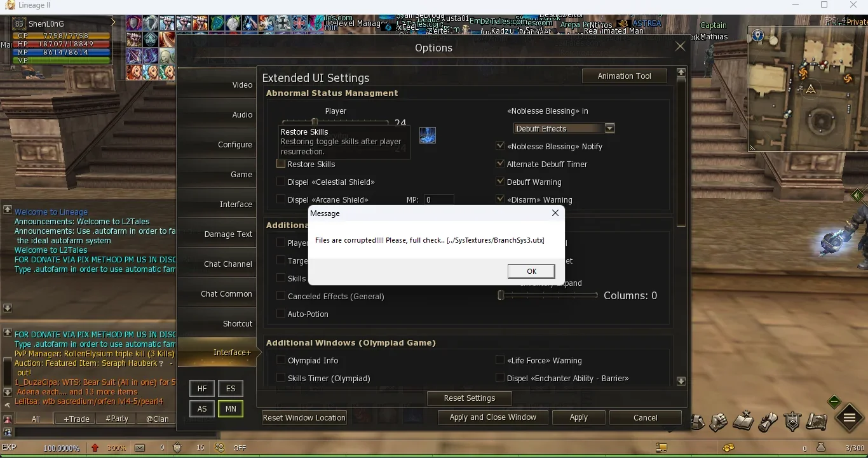The height and width of the screenshot is (458, 868).
Task: Click the Options scrollbar up arrow
Action: (681, 72)
